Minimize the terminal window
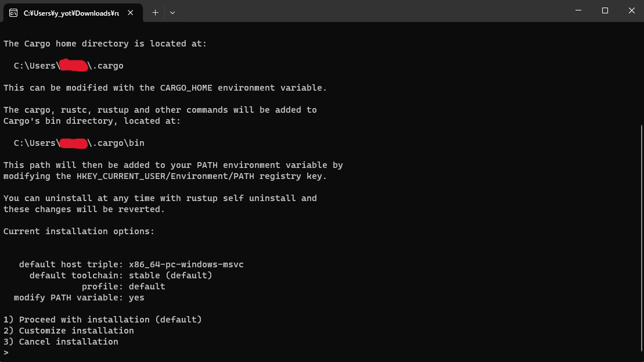Screen dimensions: 644x362 577,10
